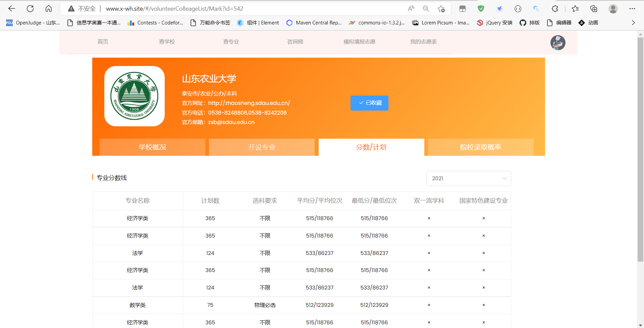Click the 专业名称 column header
This screenshot has width=644, height=328.
[138, 201]
